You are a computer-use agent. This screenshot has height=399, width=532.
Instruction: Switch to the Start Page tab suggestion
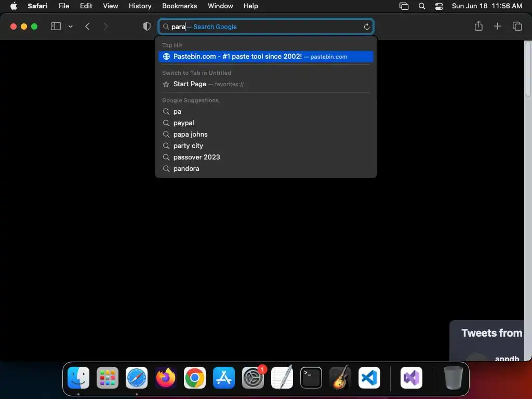pyautogui.click(x=266, y=84)
